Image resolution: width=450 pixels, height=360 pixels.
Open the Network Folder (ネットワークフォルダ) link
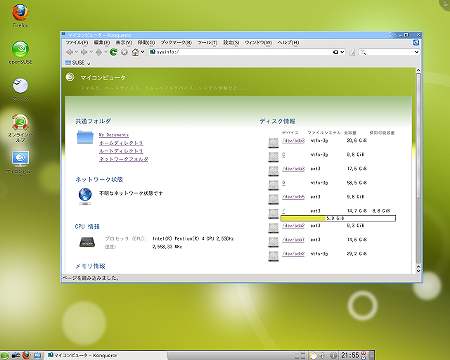pos(123,159)
